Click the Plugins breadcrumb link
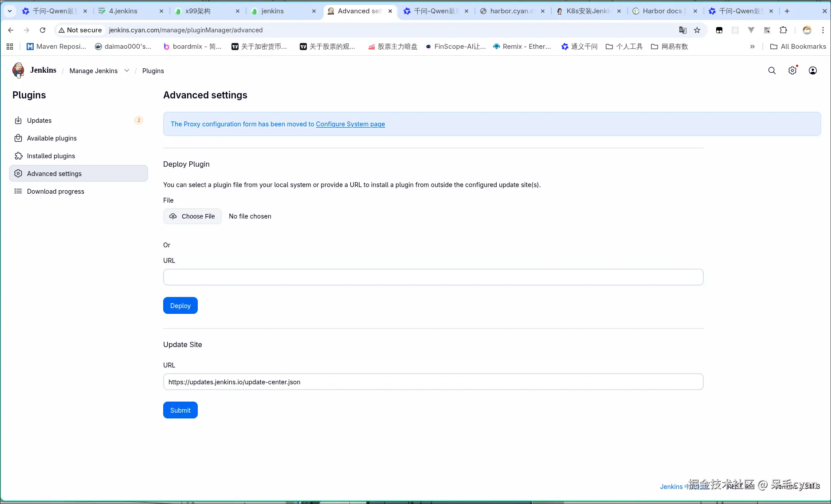Viewport: 831px width, 504px height. pyautogui.click(x=153, y=71)
